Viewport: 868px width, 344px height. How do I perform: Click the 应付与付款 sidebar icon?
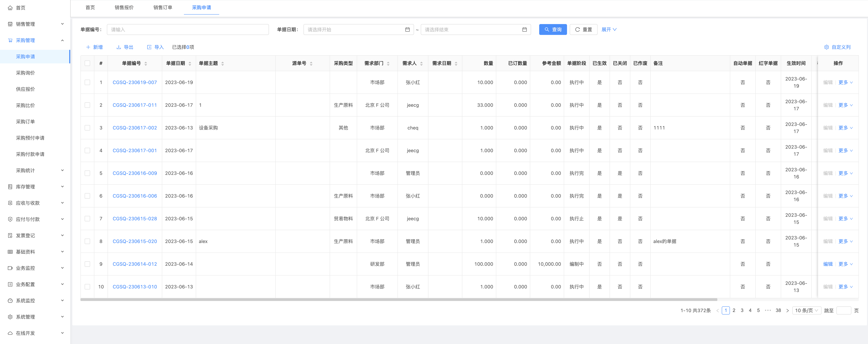(x=10, y=219)
